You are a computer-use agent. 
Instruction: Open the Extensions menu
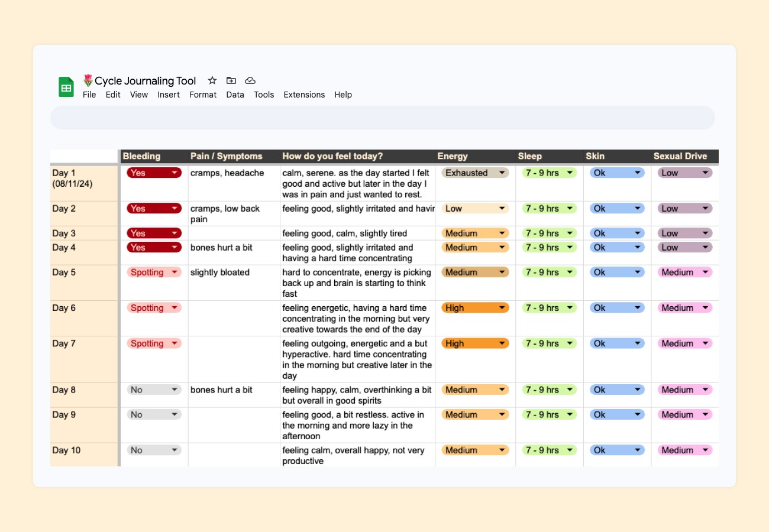304,95
